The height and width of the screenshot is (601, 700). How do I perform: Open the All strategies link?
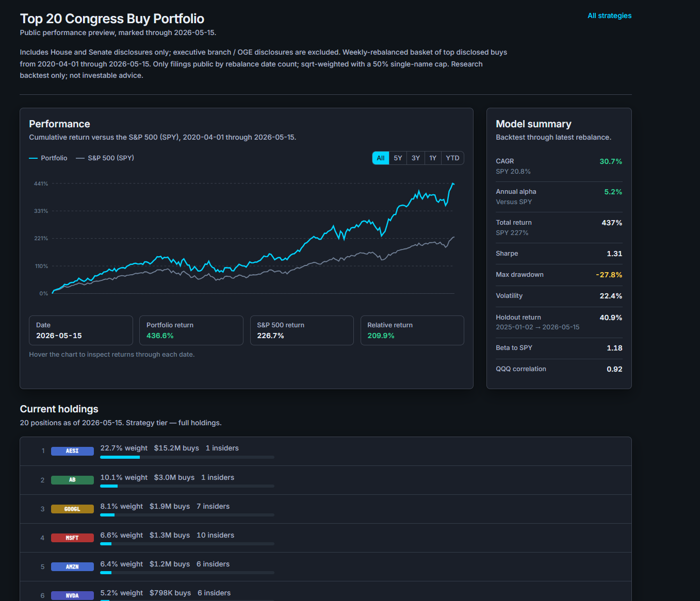(609, 15)
